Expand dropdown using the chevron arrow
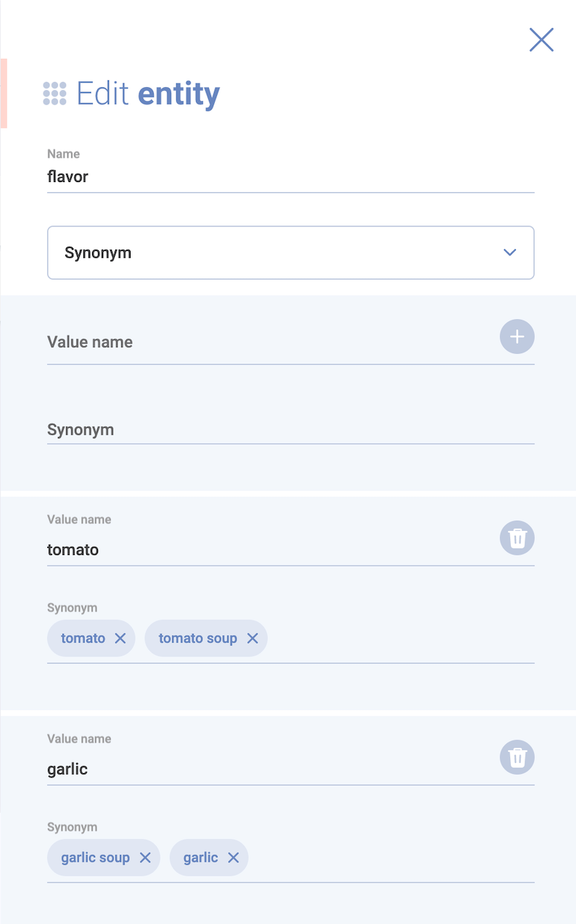This screenshot has height=924, width=576. (x=509, y=252)
